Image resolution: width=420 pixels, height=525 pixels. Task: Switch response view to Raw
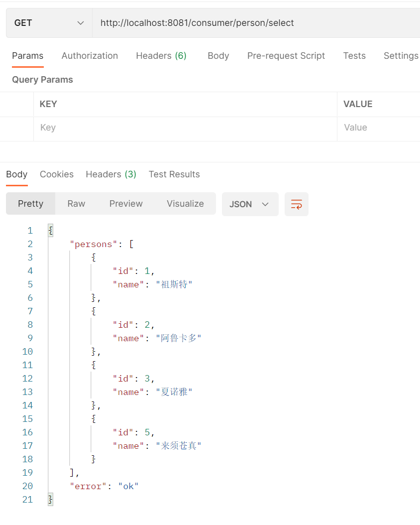point(76,204)
